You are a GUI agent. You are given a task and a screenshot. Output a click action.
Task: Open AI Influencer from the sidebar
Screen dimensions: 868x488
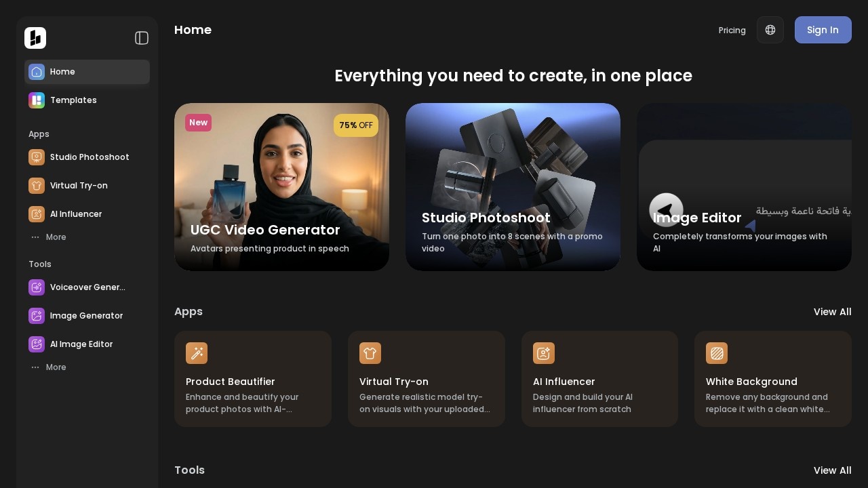point(87,214)
